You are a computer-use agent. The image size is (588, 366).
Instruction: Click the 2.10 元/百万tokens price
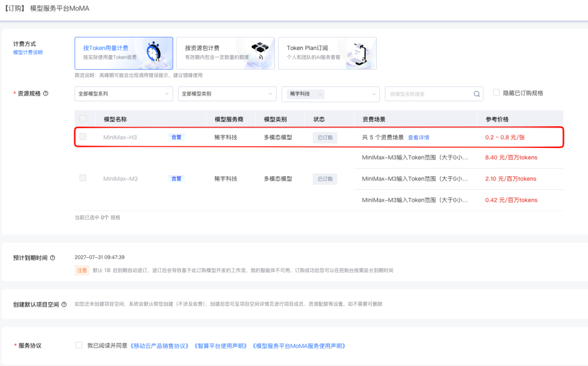511,179
